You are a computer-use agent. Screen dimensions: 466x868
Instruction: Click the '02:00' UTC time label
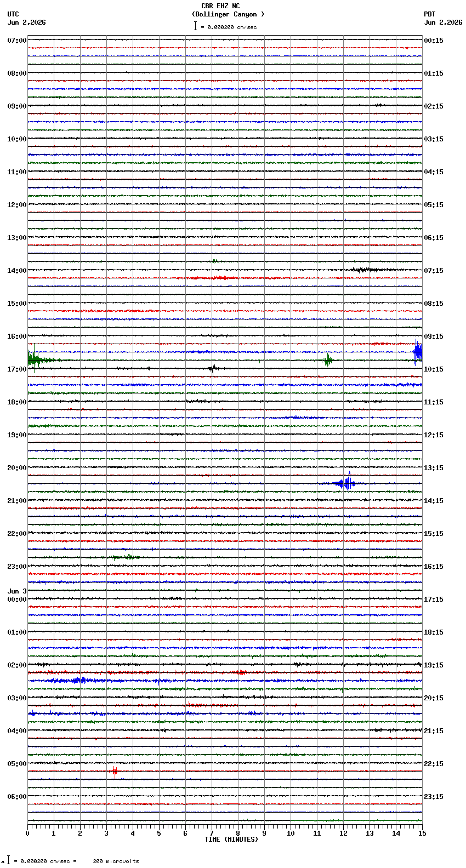pos(17,665)
